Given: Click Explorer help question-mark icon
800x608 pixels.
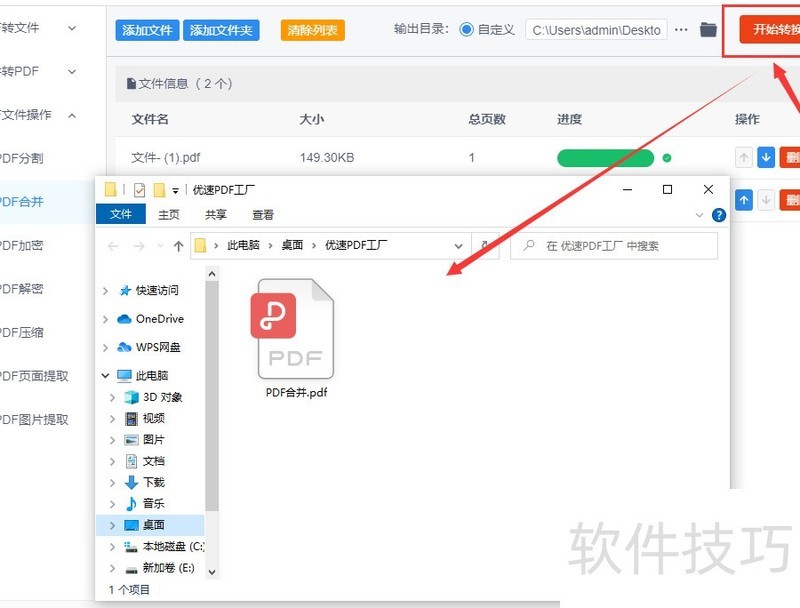Looking at the screenshot, I should [718, 215].
